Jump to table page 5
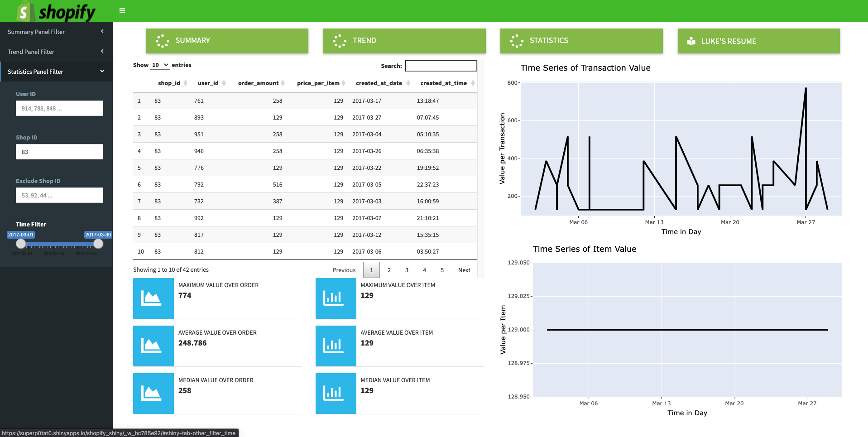 coord(442,270)
